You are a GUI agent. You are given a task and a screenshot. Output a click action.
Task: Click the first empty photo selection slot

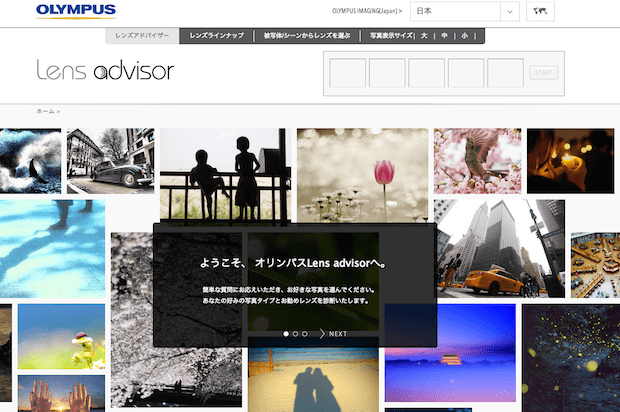pos(347,73)
